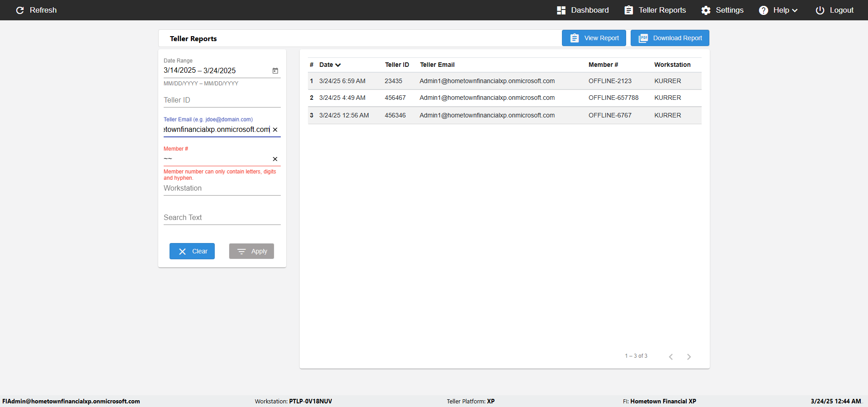
Task: Open Teller Reports in top navigation
Action: click(x=655, y=10)
